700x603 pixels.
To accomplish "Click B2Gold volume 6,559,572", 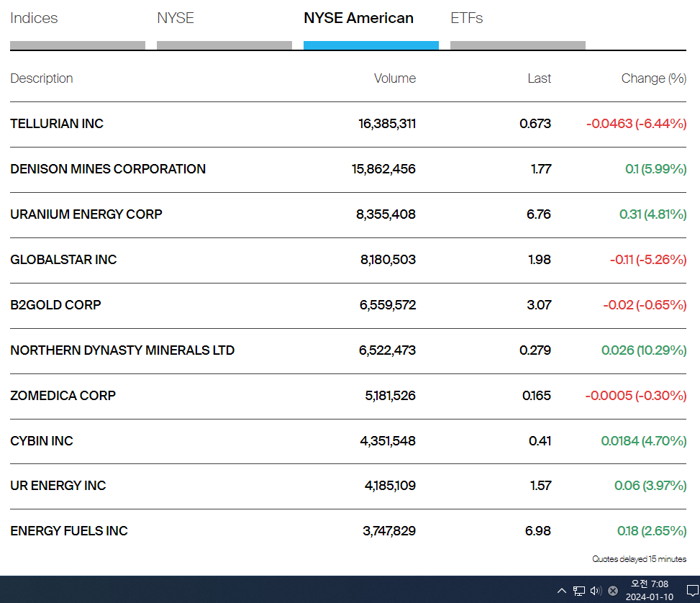I will [388, 305].
